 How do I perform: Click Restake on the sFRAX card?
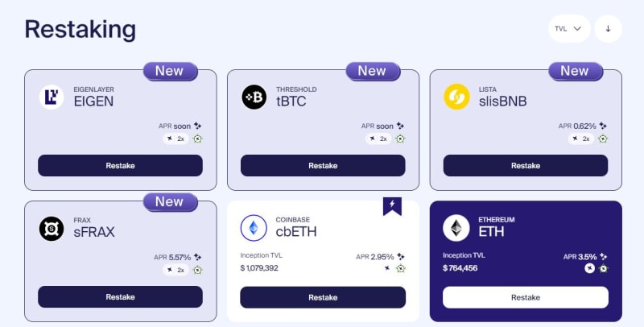(x=120, y=297)
